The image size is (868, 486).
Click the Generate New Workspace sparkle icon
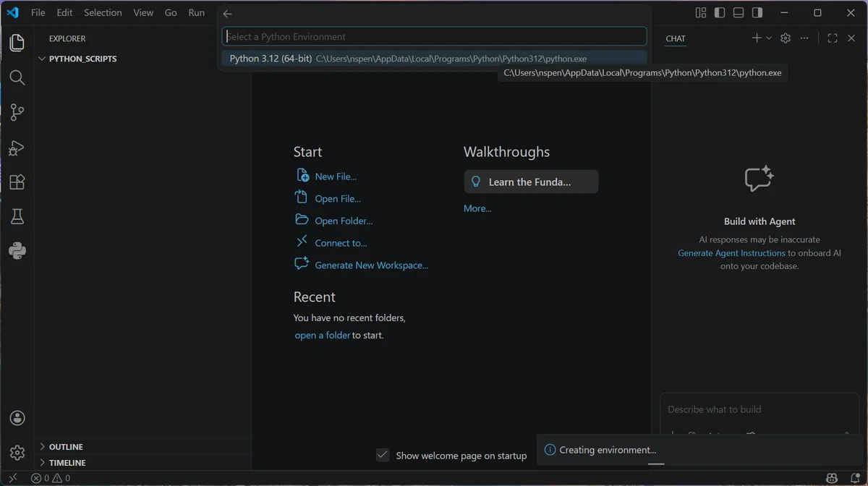pos(302,264)
